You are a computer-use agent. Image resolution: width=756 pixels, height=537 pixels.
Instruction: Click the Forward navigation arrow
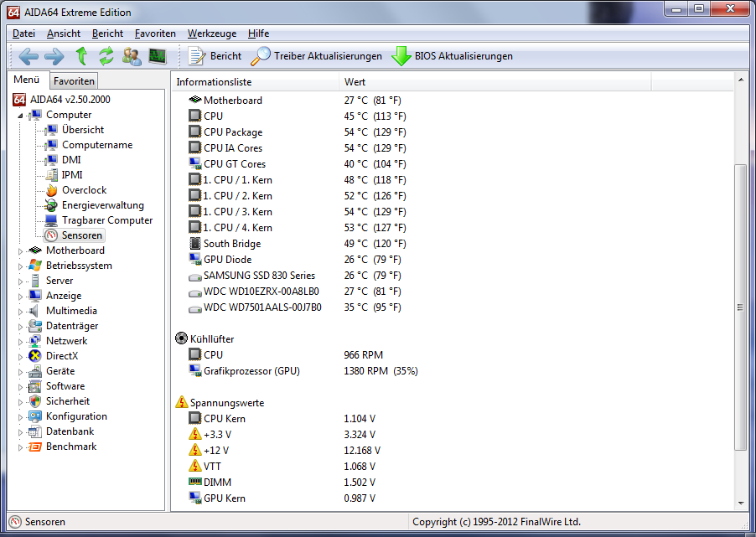[54, 56]
